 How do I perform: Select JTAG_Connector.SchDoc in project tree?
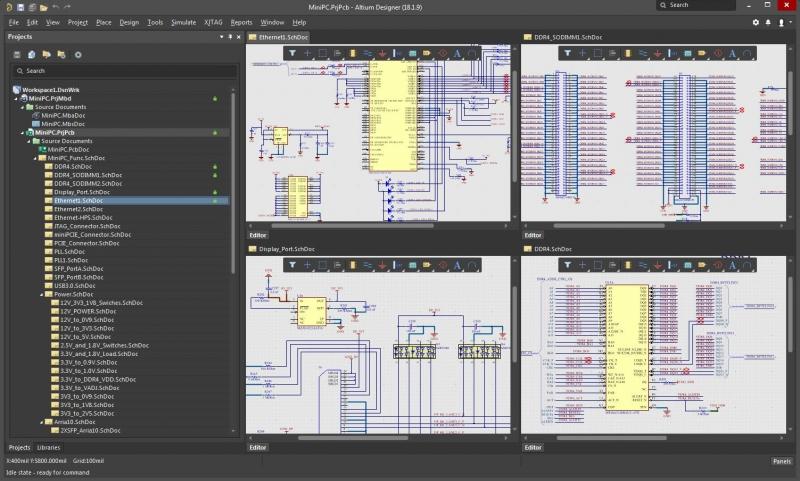[87, 226]
